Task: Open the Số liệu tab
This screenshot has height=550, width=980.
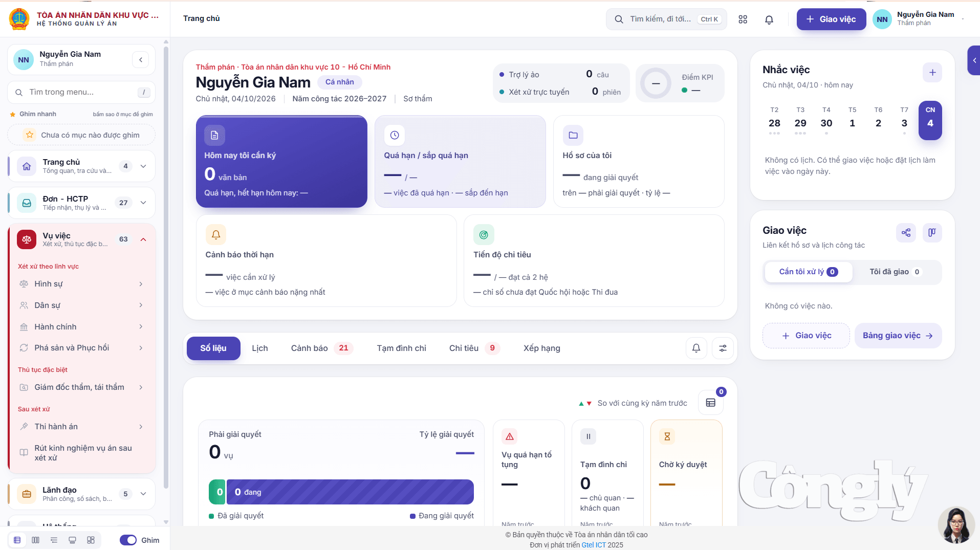Action: 213,348
